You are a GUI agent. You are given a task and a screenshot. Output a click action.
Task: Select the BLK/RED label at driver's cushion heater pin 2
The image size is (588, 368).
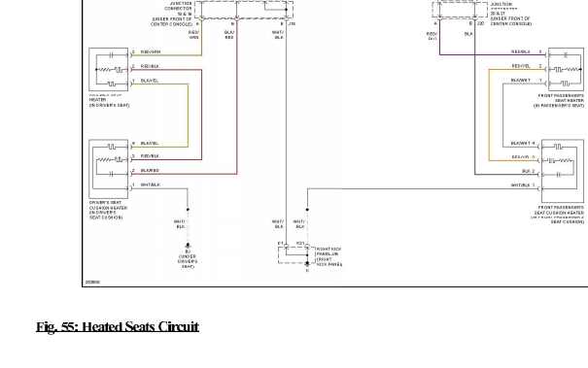150,171
